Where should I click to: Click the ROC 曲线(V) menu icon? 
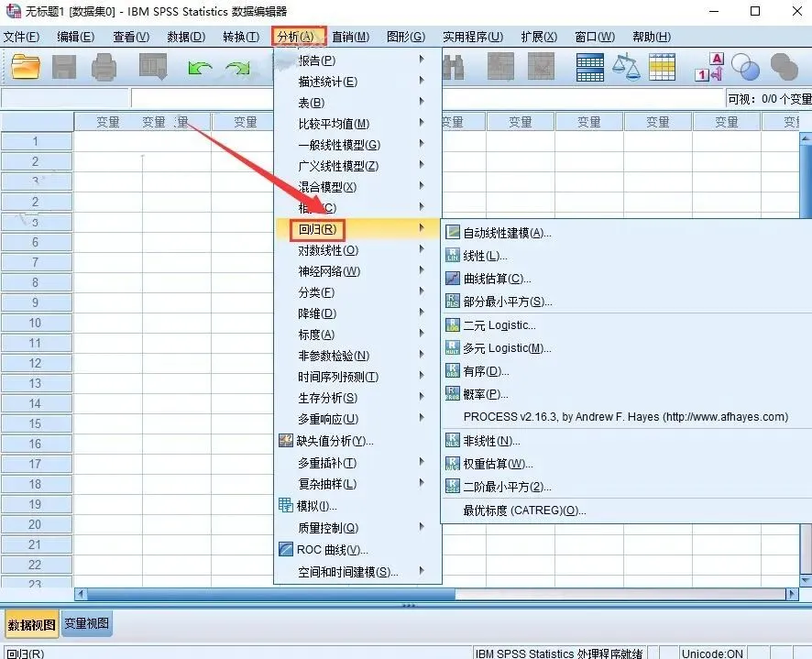[x=286, y=549]
